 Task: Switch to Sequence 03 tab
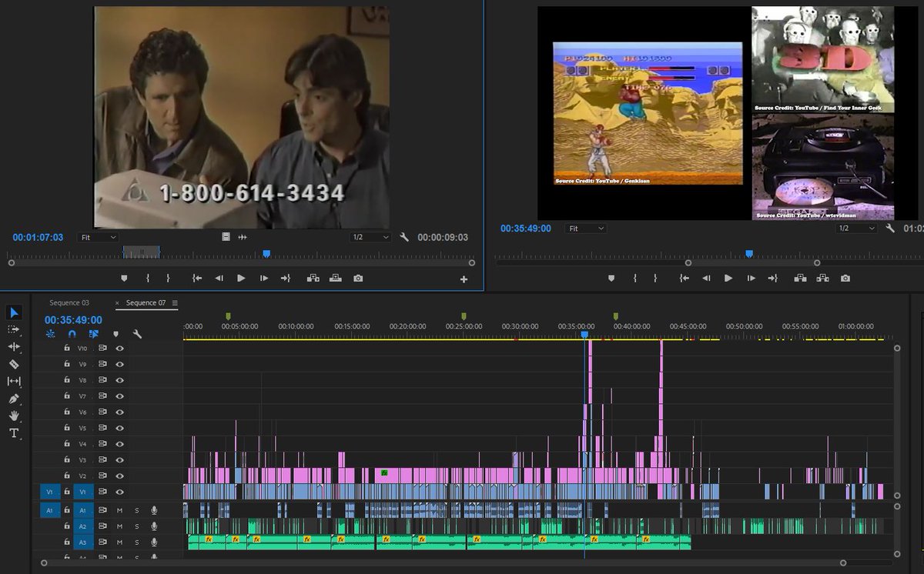click(69, 303)
